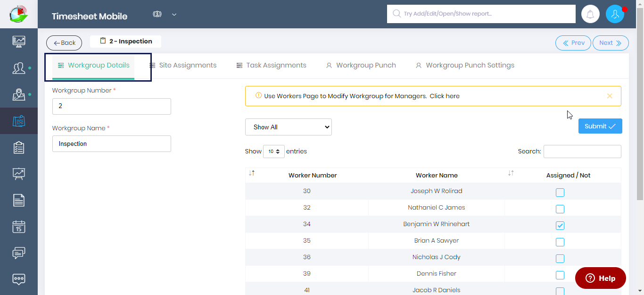Open the calendar icon in sidebar

[x=19, y=227]
